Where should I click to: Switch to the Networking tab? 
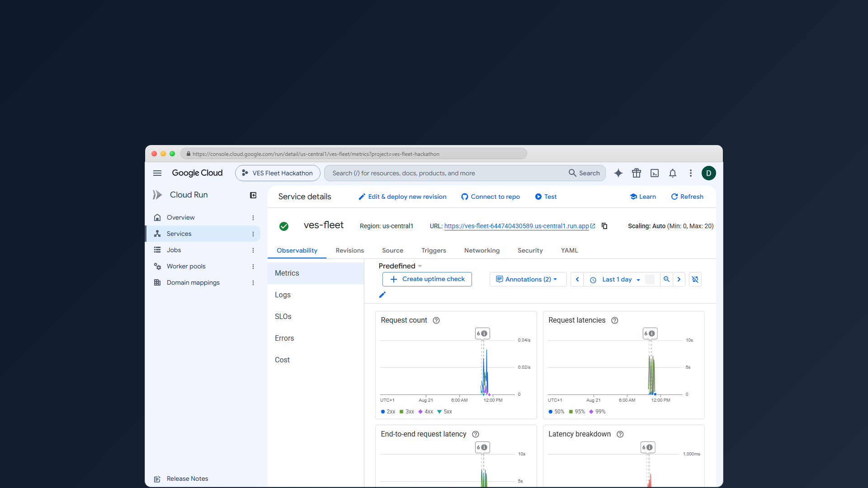[482, 250]
